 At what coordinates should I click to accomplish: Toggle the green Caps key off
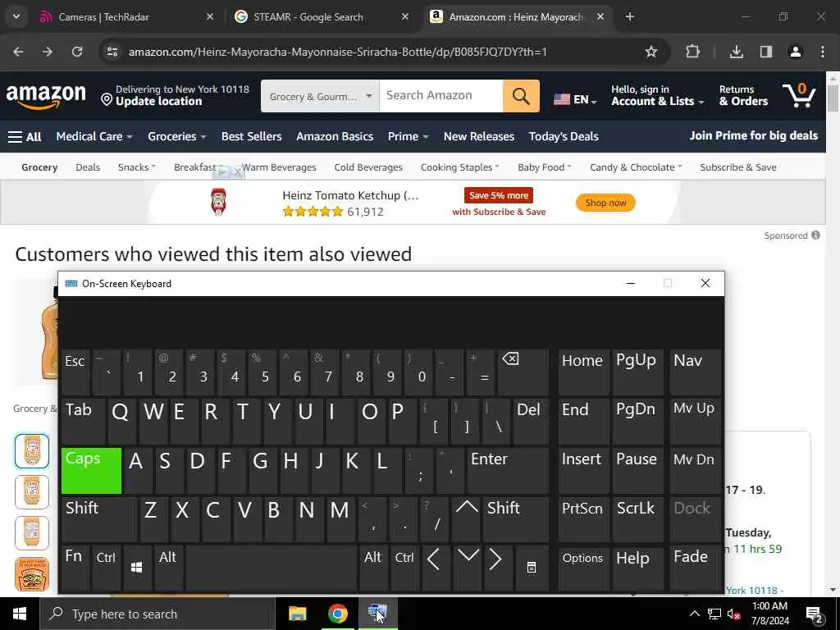(91, 470)
